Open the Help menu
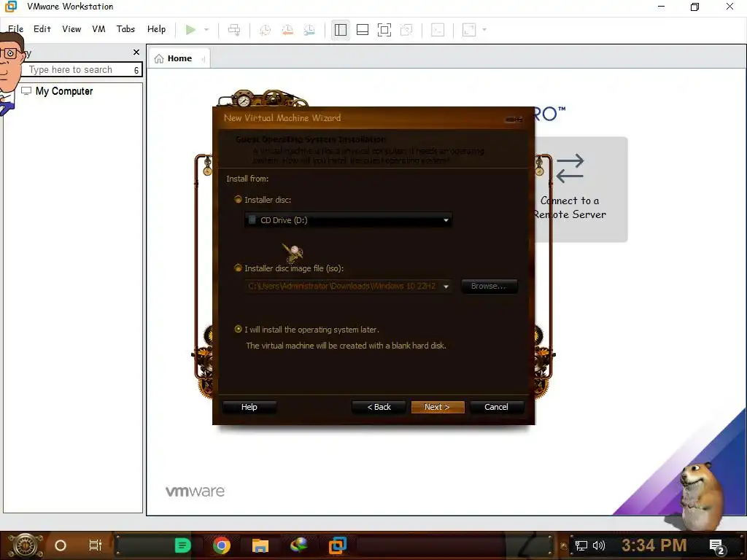Screen dimensions: 747x560 156,29
